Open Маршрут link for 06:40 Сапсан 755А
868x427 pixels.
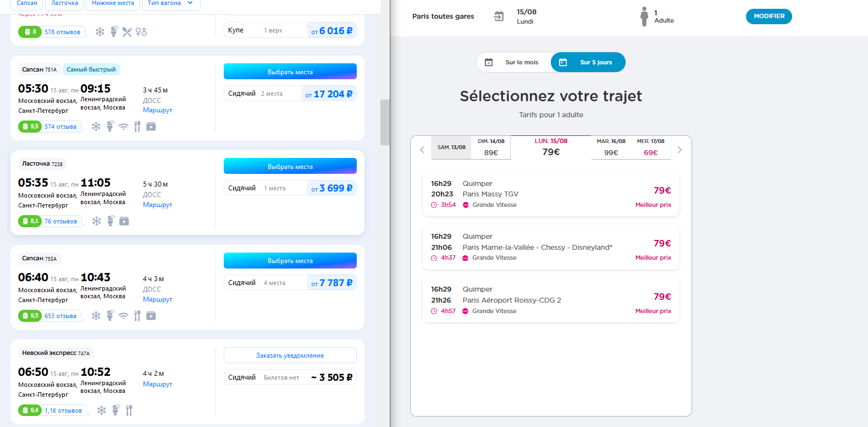pos(157,299)
